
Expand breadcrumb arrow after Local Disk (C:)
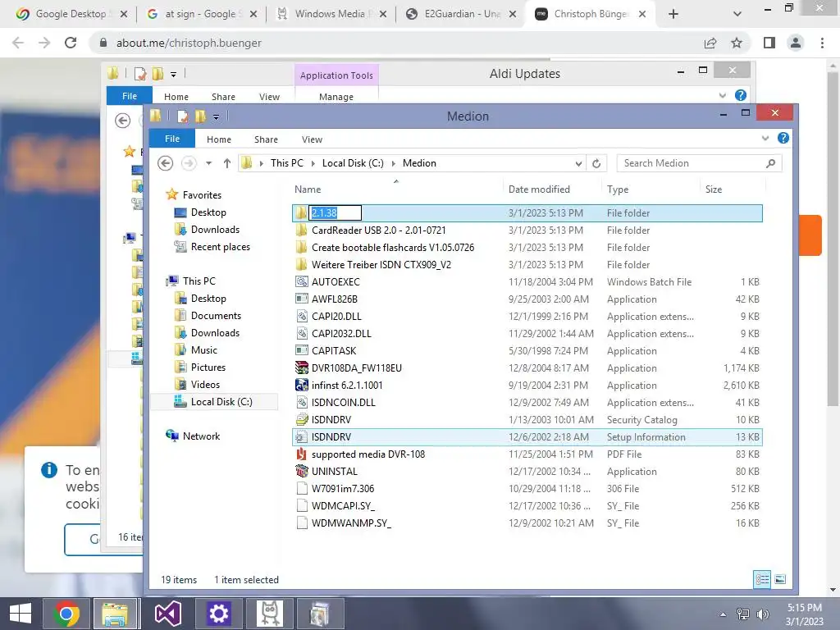point(394,163)
